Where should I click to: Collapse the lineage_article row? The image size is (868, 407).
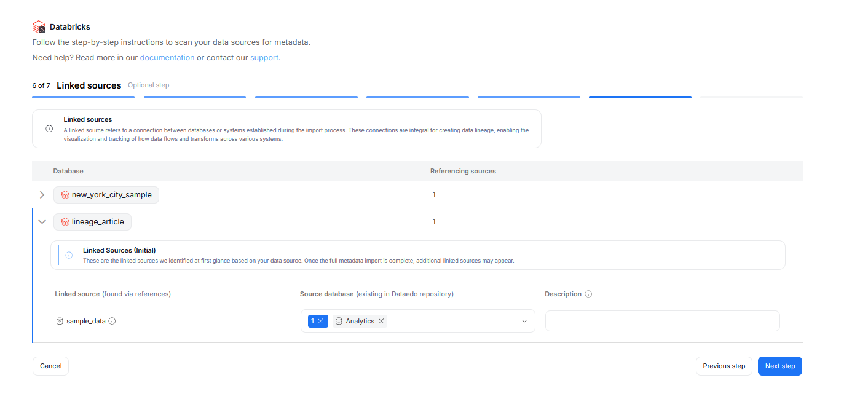tap(42, 222)
